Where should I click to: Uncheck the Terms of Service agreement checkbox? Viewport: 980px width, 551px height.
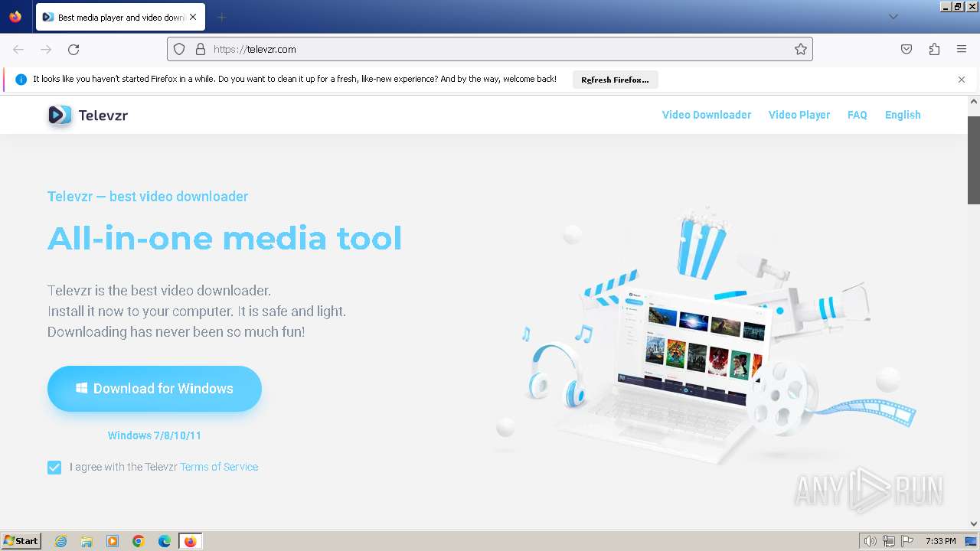coord(54,468)
